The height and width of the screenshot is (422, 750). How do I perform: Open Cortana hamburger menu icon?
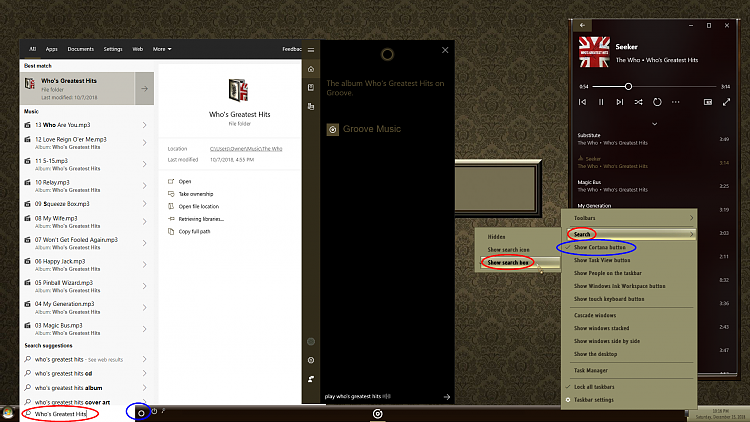point(311,50)
